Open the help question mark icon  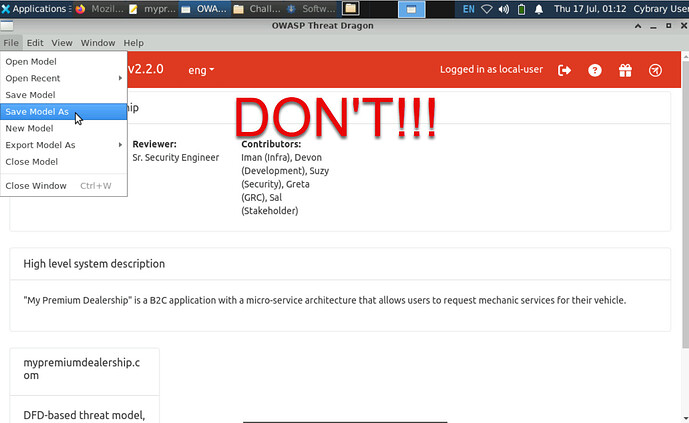pyautogui.click(x=595, y=71)
